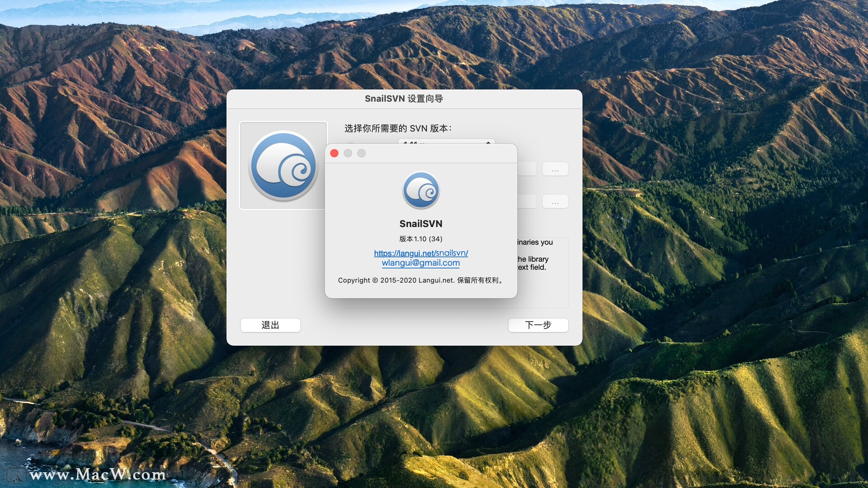The height and width of the screenshot is (488, 868).
Task: Click the SnailSVN app name in About window
Action: click(x=421, y=224)
